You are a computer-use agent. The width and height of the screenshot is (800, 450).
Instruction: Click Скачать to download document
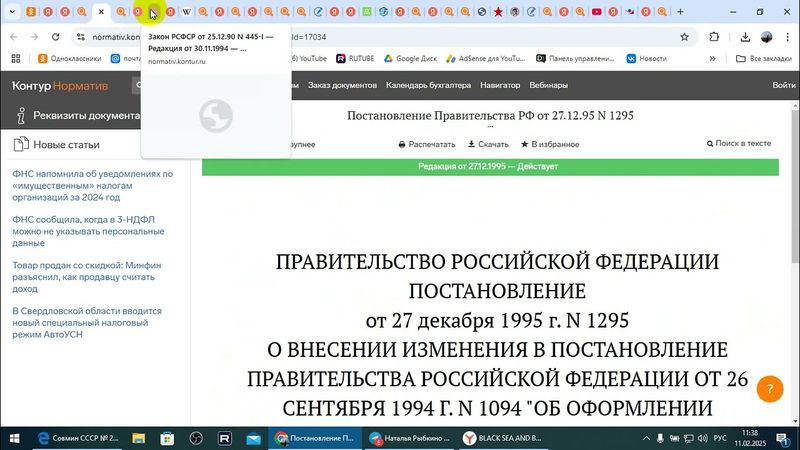click(x=488, y=144)
